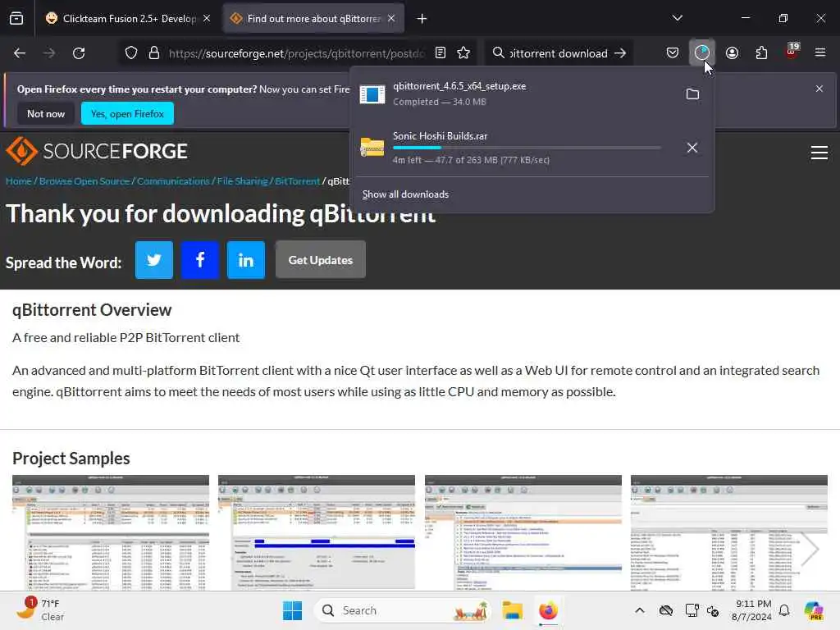840x630 pixels.
Task: Share on Facebook button
Action: coord(200,260)
